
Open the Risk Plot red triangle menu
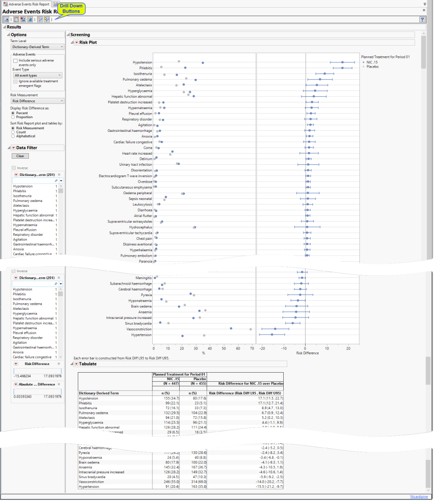77,43
